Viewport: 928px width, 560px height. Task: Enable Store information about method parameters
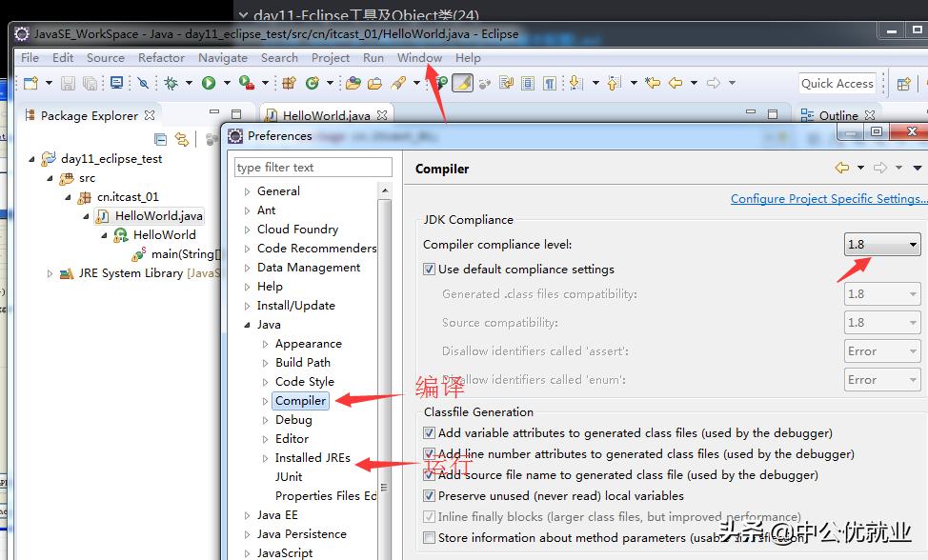click(x=429, y=537)
